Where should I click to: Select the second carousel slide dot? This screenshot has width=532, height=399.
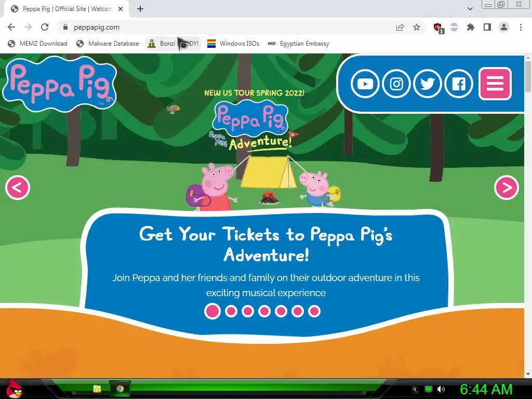tap(231, 311)
